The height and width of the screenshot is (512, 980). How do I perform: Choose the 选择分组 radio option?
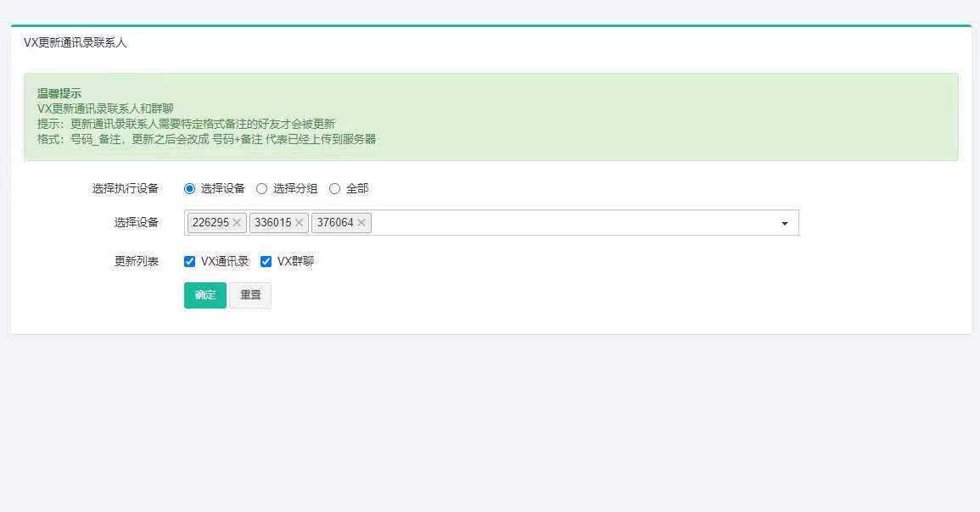pyautogui.click(x=262, y=188)
